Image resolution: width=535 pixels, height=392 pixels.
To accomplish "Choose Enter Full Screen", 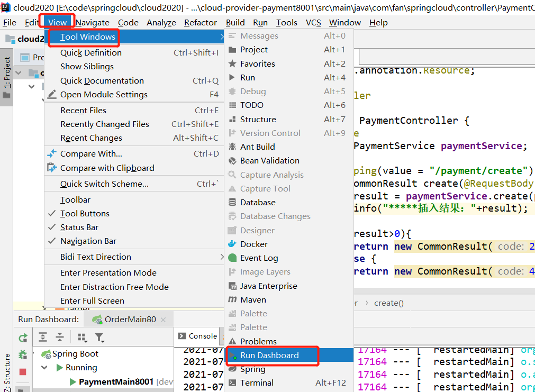I will point(134,300).
